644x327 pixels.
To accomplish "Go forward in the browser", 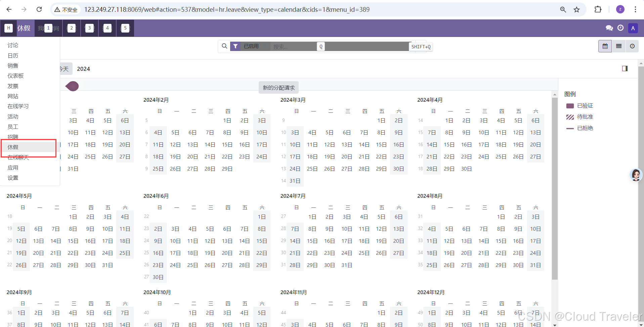I will point(24,9).
